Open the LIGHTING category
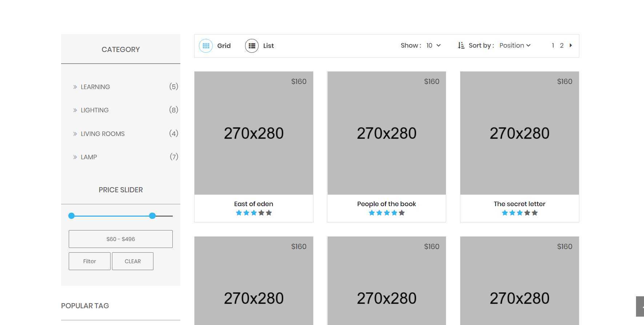 click(95, 110)
